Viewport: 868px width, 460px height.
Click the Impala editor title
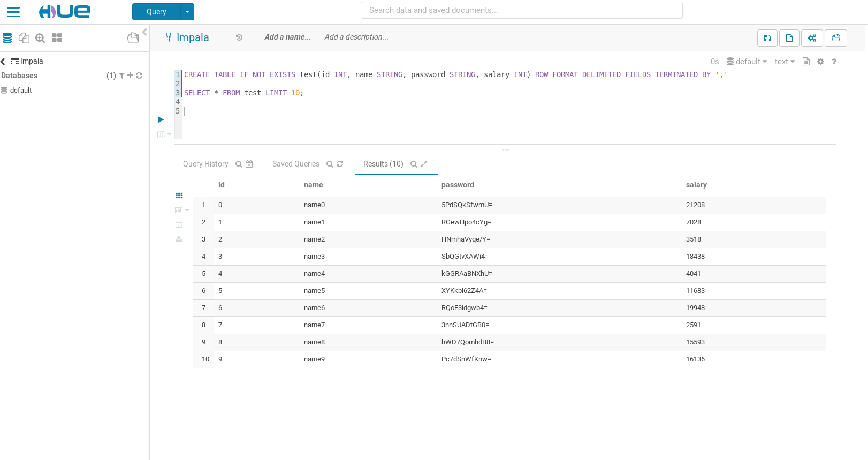tap(193, 37)
